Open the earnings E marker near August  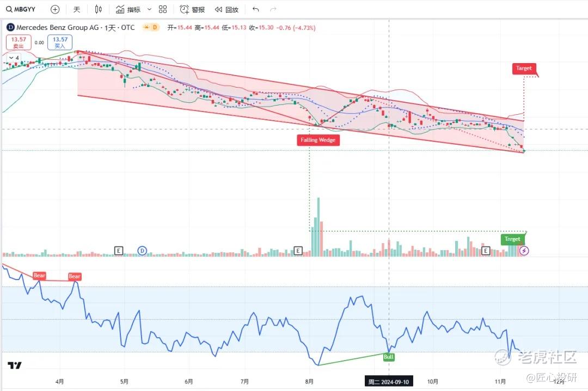[x=298, y=251]
